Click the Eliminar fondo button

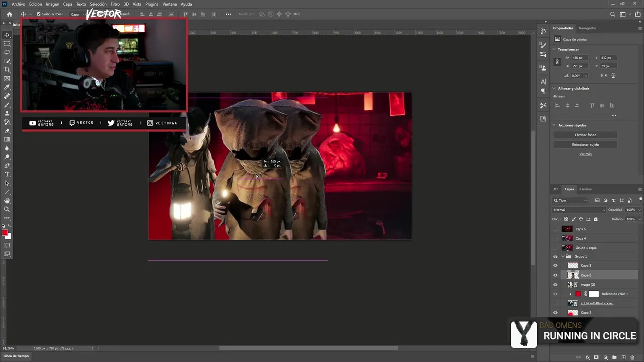coord(585,135)
